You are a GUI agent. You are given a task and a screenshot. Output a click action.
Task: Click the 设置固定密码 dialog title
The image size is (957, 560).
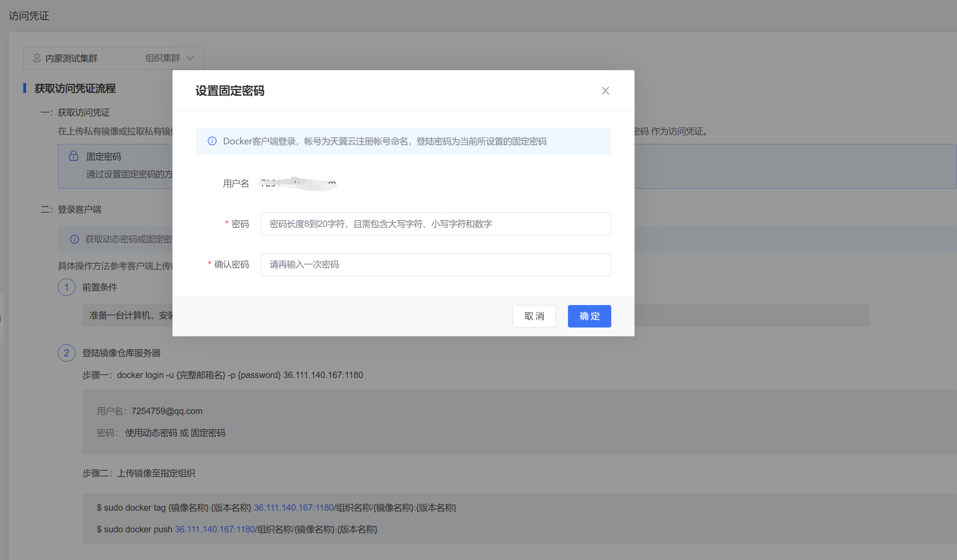point(230,91)
